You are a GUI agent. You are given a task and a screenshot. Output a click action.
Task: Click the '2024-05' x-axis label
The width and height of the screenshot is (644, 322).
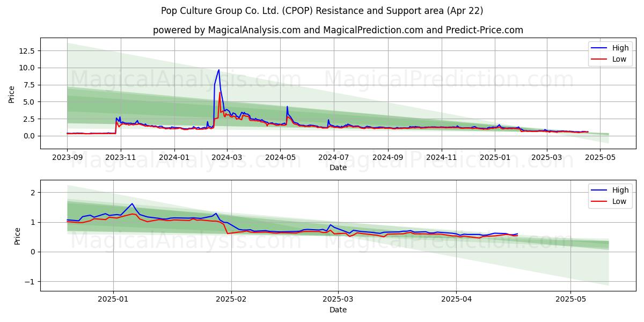click(x=280, y=158)
